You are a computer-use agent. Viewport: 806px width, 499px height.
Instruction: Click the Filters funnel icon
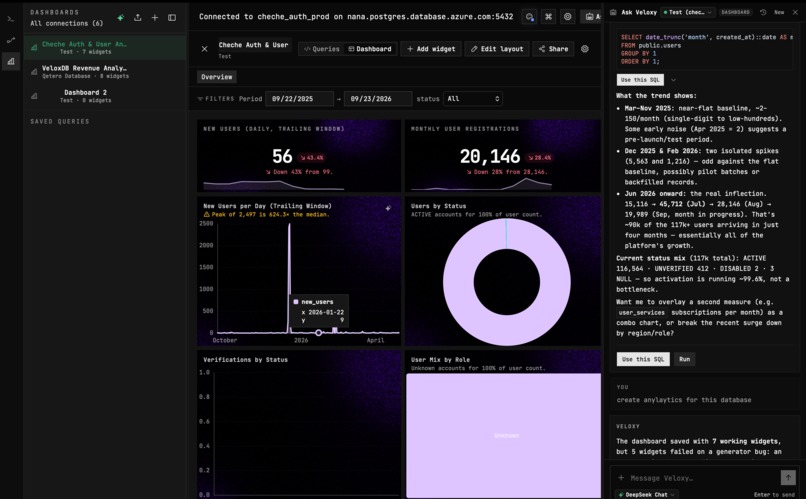point(200,99)
